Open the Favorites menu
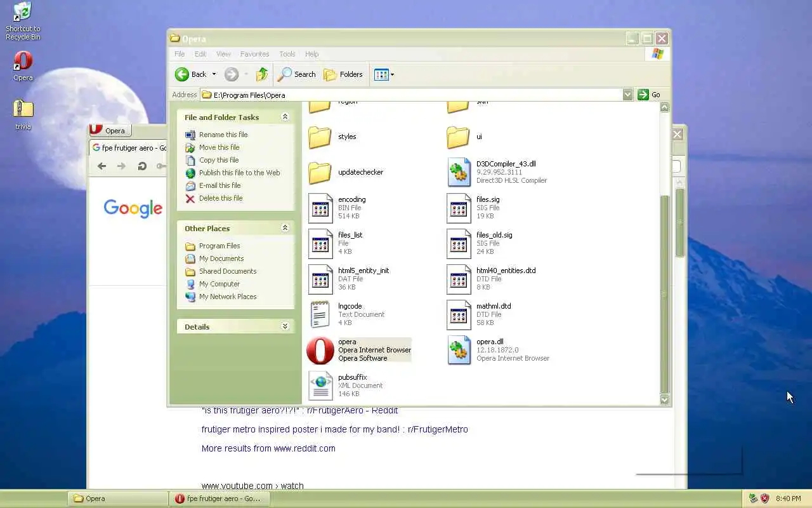Viewport: 812px width, 508px height. pos(254,54)
